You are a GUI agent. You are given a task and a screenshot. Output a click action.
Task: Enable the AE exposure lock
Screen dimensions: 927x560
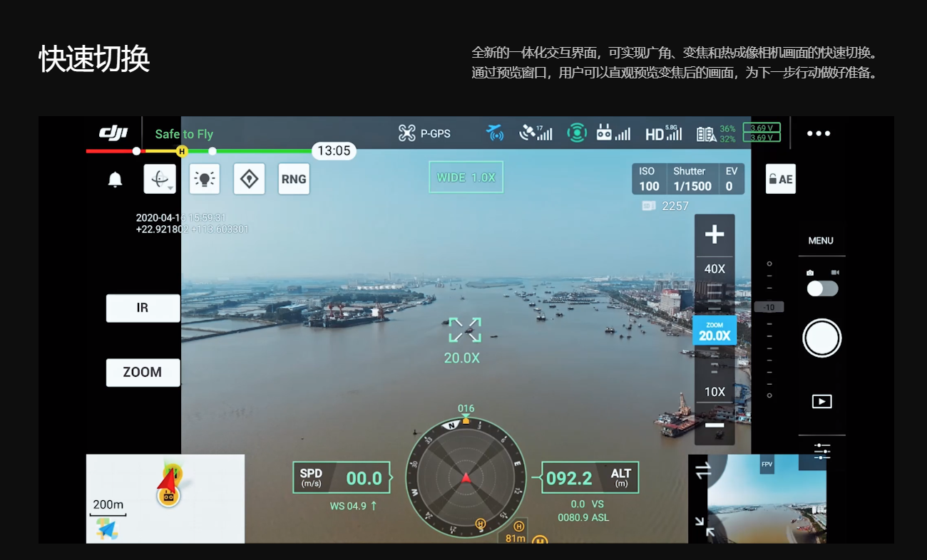point(780,179)
